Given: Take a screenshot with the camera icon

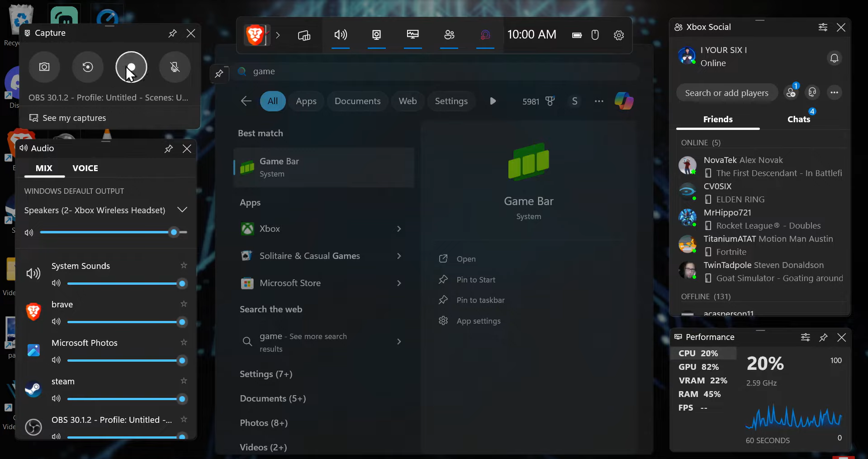Looking at the screenshot, I should click(x=44, y=67).
